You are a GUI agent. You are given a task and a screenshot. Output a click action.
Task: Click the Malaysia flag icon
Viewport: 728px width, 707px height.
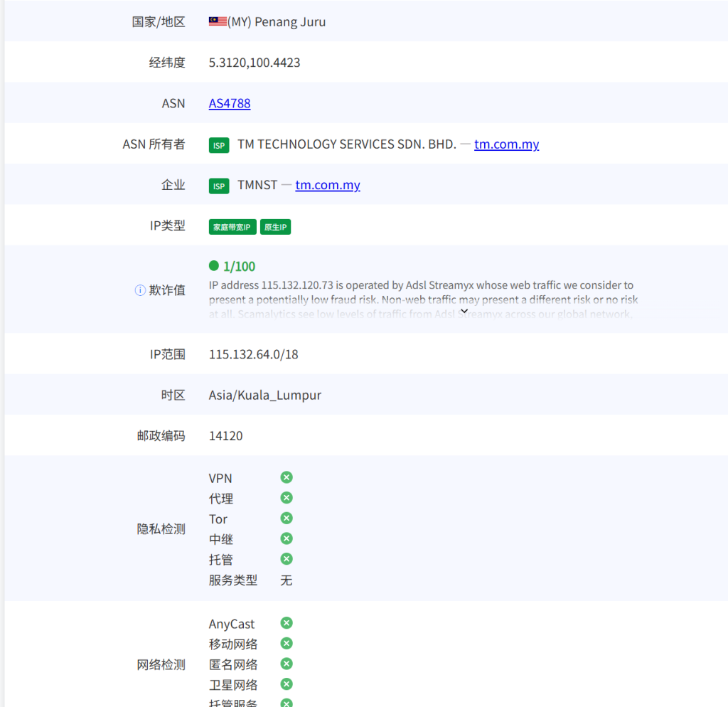point(218,22)
